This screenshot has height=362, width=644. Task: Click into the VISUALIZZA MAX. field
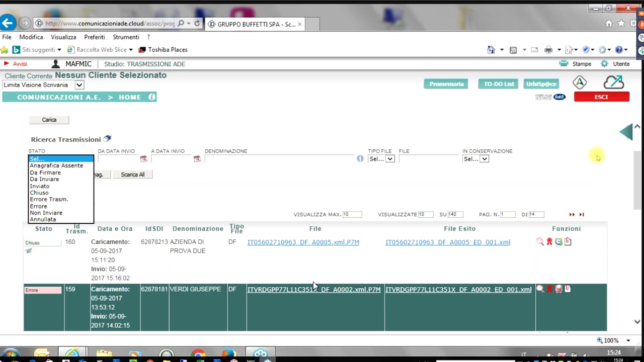tap(352, 215)
